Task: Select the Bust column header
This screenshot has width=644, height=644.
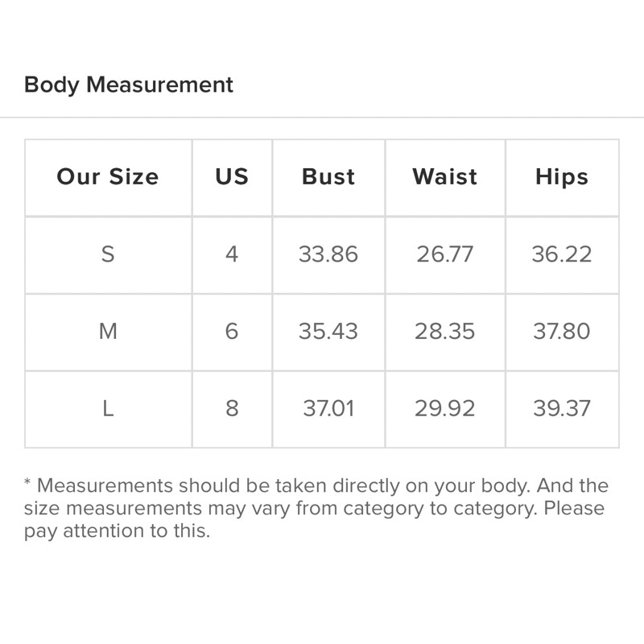Action: click(328, 177)
